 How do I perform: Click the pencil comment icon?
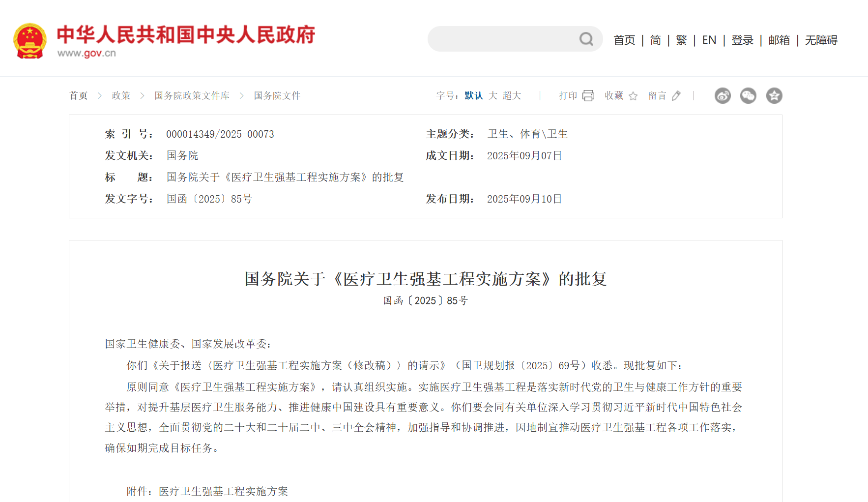point(676,95)
